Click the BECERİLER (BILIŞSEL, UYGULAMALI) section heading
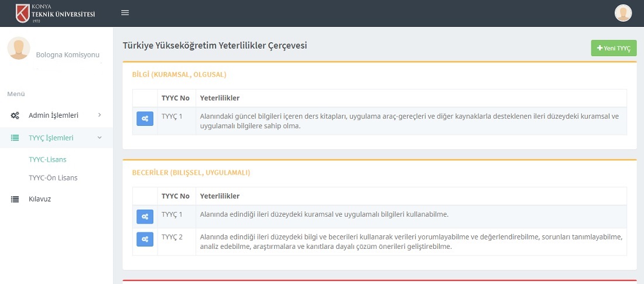 click(191, 173)
